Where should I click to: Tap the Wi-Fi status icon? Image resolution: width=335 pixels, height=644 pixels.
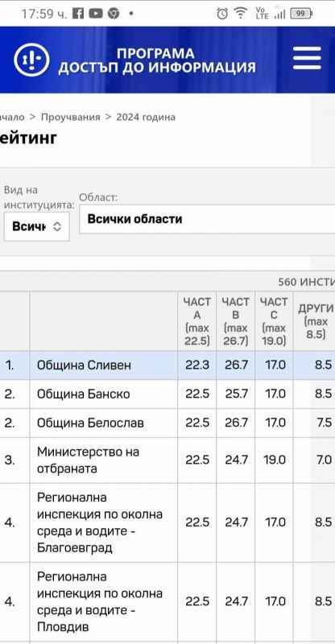pos(240,14)
